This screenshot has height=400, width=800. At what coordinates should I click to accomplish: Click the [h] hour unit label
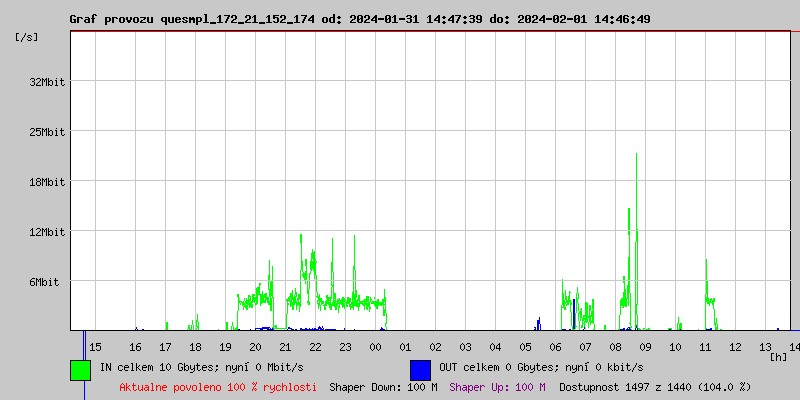pos(778,357)
